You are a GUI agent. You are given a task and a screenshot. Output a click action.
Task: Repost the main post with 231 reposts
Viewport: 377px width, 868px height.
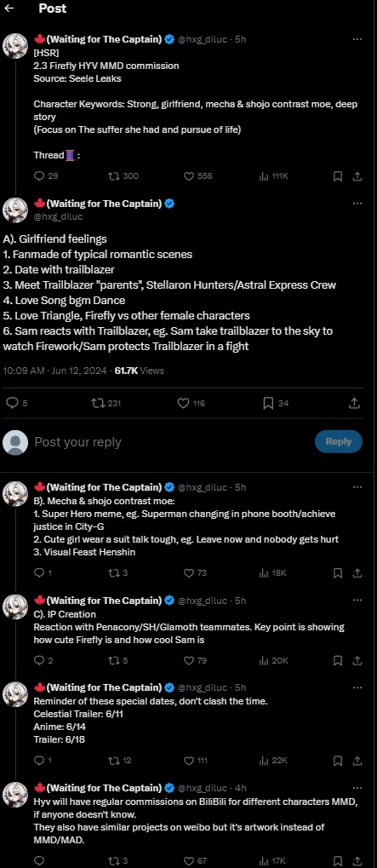pos(106,403)
